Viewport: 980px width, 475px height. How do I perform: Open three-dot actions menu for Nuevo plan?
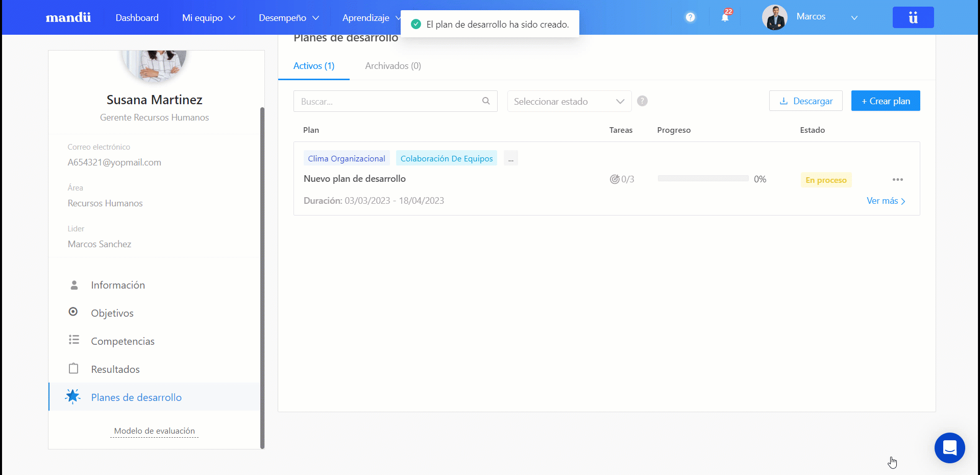click(x=898, y=179)
